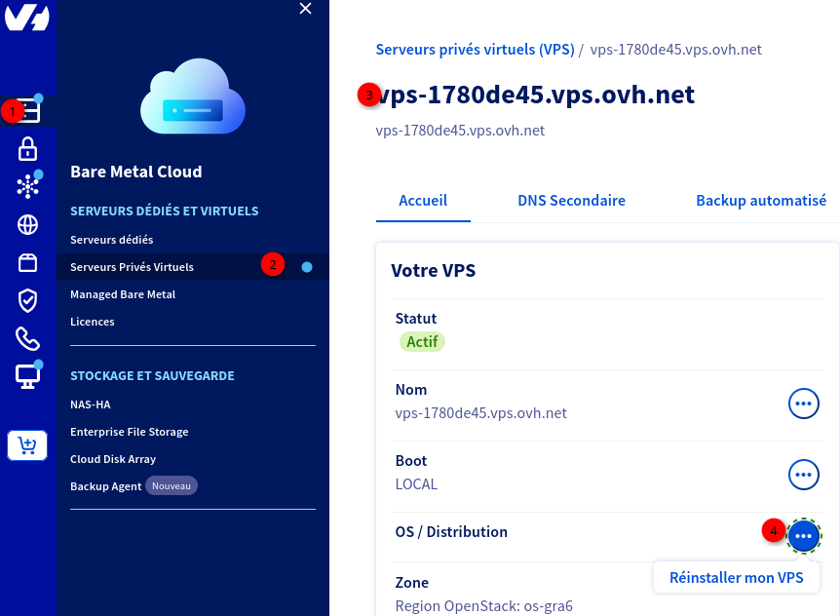Follow the Serveurs privés virtuels (VPS) breadcrumb
Viewport: 840px width, 616px height.
[476, 50]
